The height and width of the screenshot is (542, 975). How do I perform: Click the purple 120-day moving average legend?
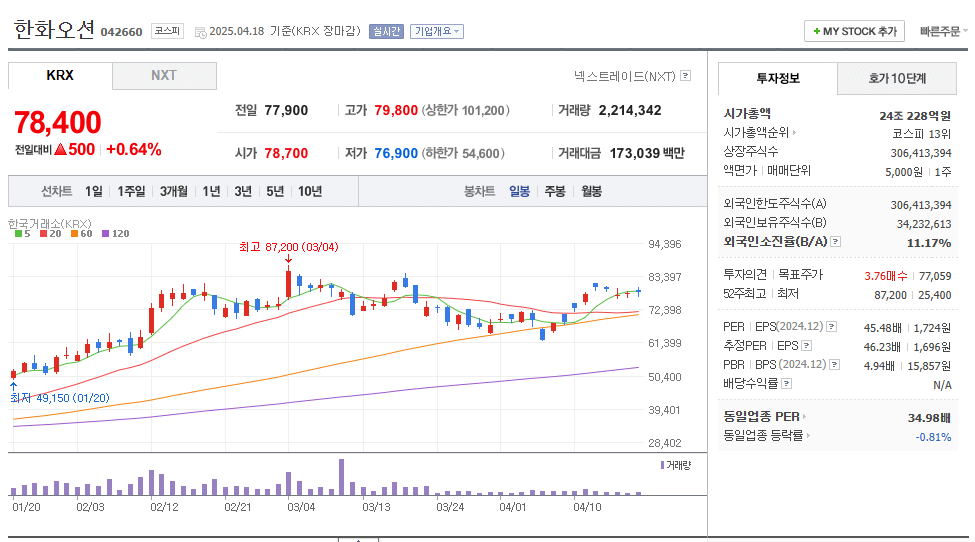[116, 234]
